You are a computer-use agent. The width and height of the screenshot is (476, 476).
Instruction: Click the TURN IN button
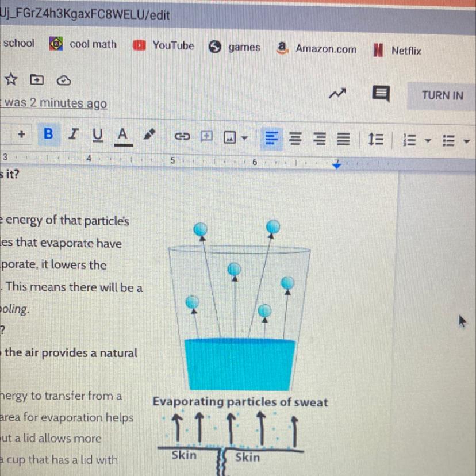click(x=442, y=95)
